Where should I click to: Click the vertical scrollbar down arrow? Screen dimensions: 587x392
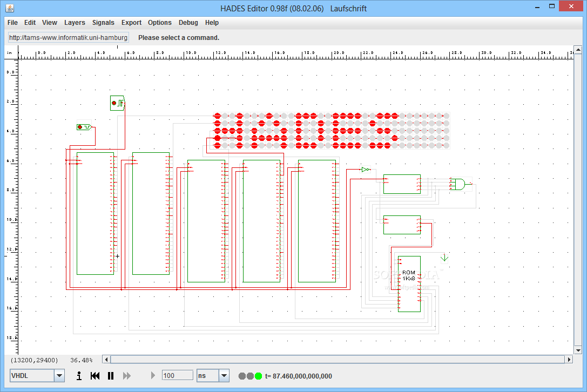(578, 350)
